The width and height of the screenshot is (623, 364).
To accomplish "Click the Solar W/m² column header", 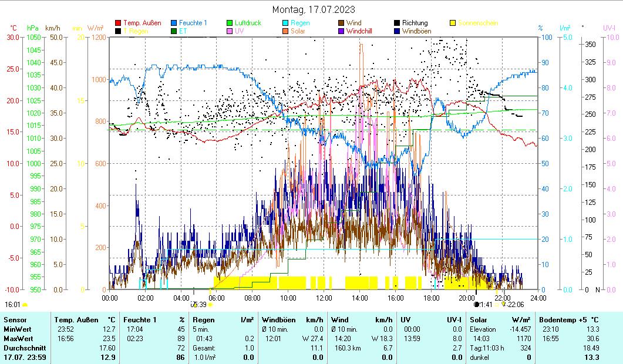I will tap(500, 320).
